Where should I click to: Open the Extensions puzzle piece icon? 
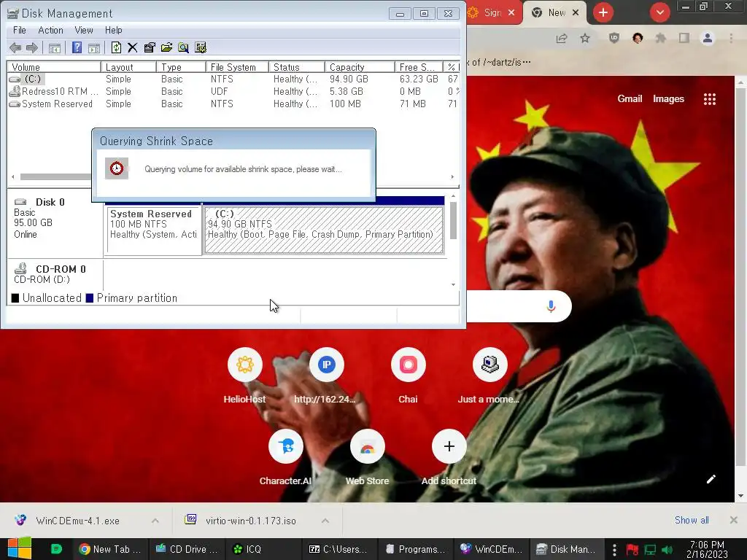click(660, 39)
